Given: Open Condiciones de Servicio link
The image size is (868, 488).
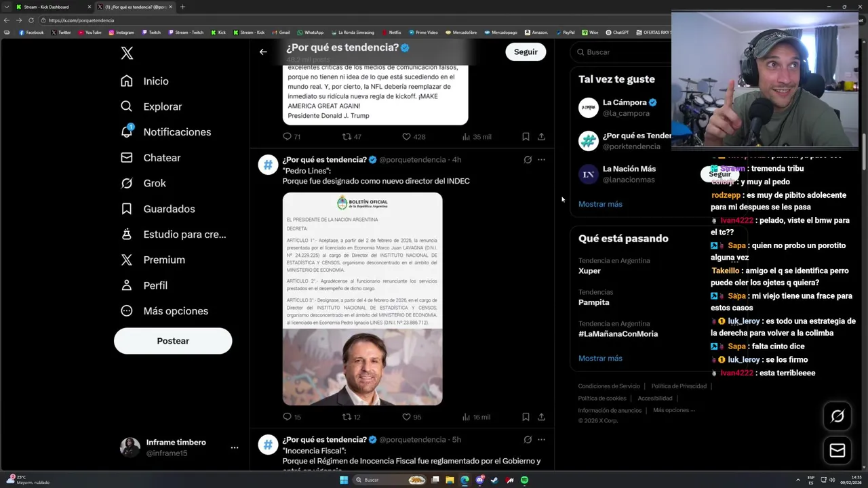Looking at the screenshot, I should 609,386.
